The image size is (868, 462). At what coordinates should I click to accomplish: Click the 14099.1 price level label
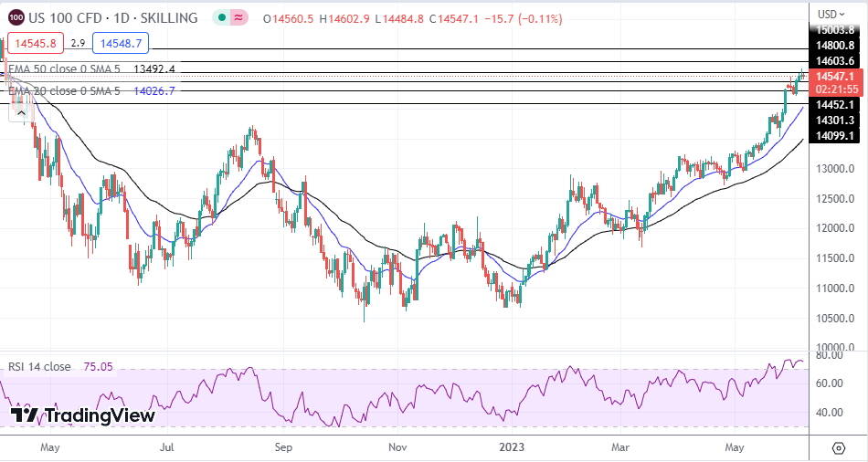835,135
